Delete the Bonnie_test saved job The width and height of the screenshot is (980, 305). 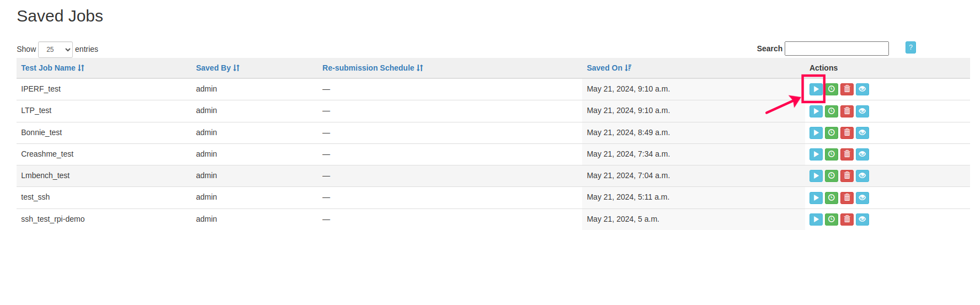click(x=846, y=133)
